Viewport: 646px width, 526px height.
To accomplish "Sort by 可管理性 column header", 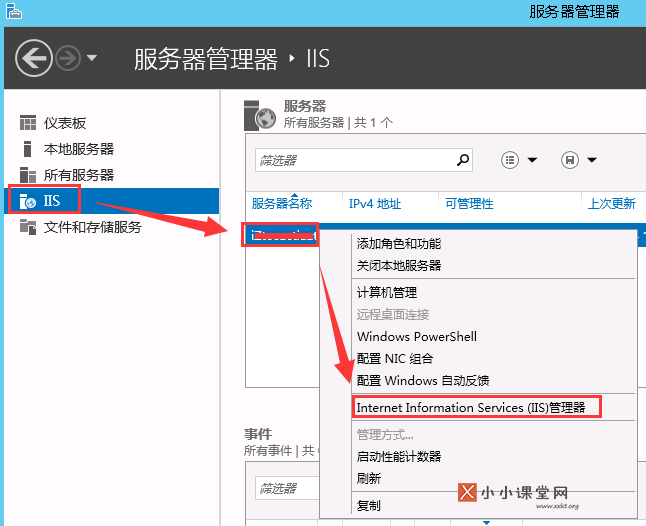I will click(469, 203).
